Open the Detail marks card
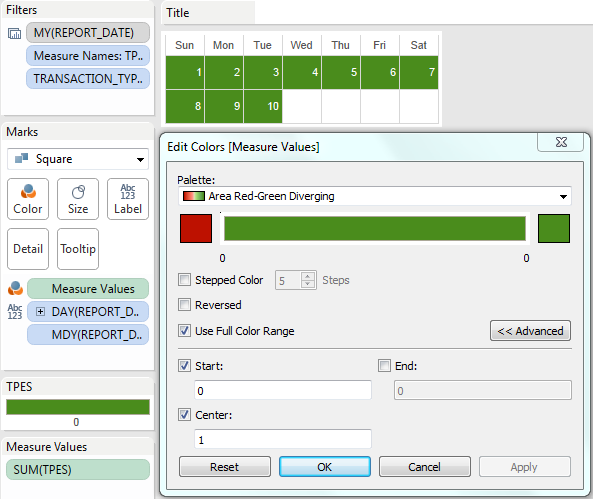The width and height of the screenshot is (593, 499). point(28,249)
